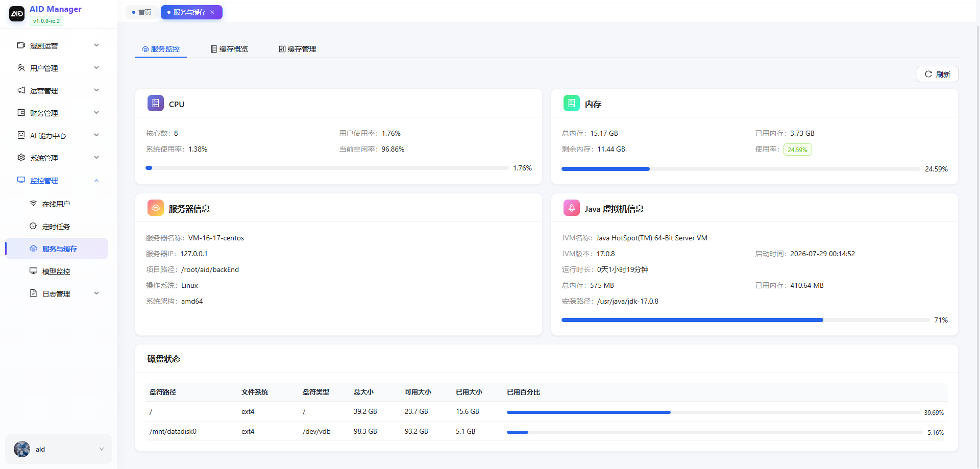Viewport: 980px width, 469px height.
Task: Click the 定时任务 clock icon
Action: coord(33,226)
